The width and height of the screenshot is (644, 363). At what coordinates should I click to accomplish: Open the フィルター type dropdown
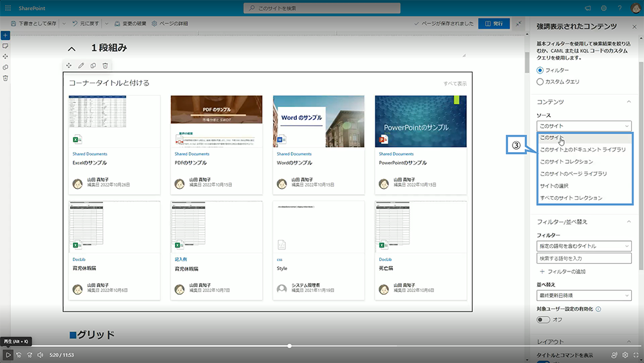tap(583, 246)
